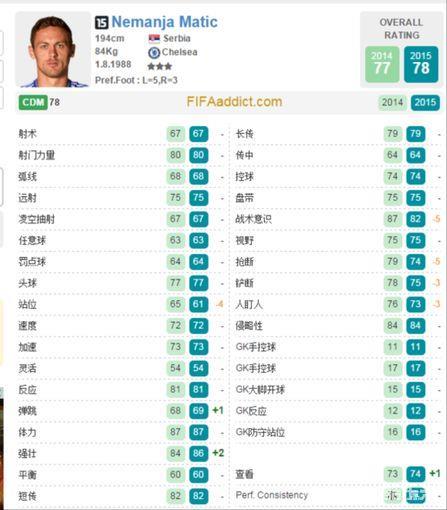
Task: Click the Serbia flag icon
Action: pyautogui.click(x=154, y=39)
